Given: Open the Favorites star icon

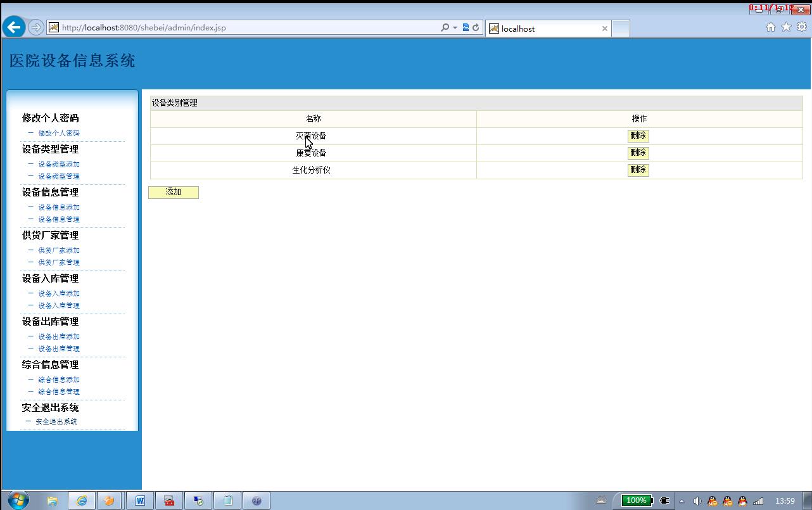Looking at the screenshot, I should [786, 27].
